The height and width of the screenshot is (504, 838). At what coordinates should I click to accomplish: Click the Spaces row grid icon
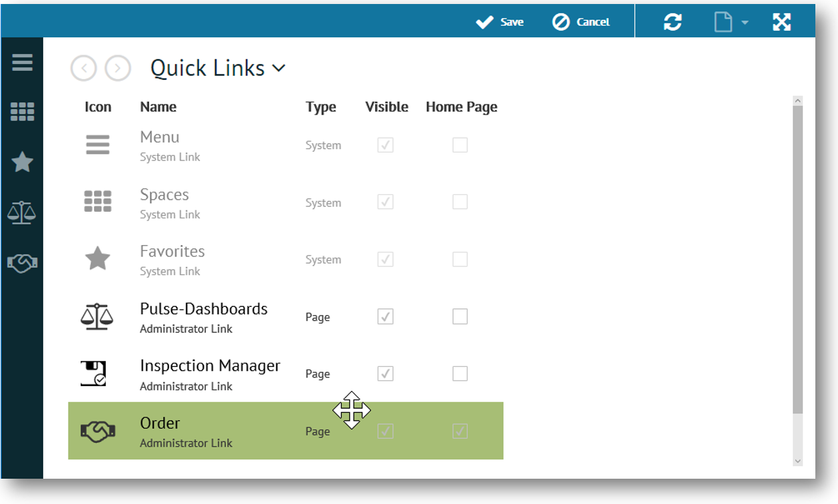click(98, 201)
